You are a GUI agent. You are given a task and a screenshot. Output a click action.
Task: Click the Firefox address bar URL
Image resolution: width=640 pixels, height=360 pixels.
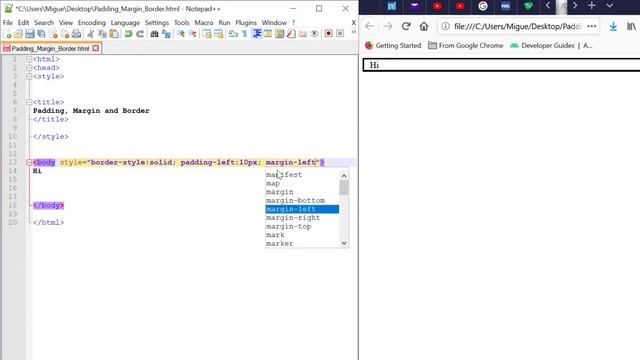(x=517, y=27)
